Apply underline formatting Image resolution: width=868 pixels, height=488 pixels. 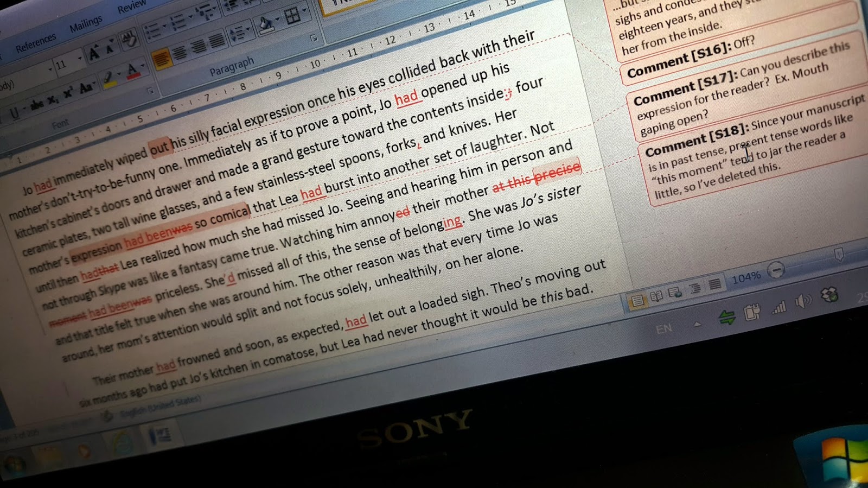(15, 113)
